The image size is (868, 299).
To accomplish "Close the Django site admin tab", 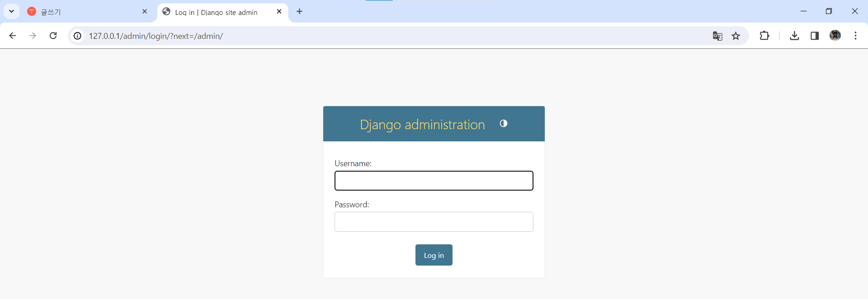I will 279,11.
